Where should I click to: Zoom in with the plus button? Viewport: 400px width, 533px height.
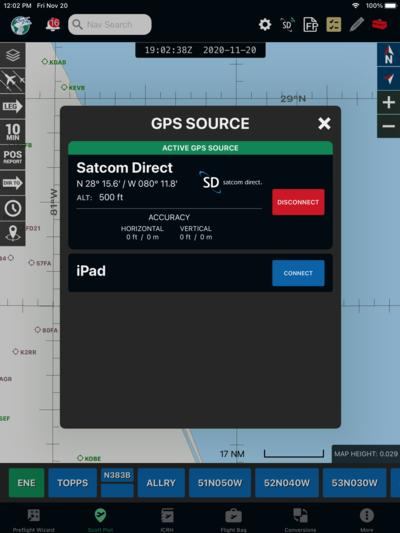click(x=389, y=102)
